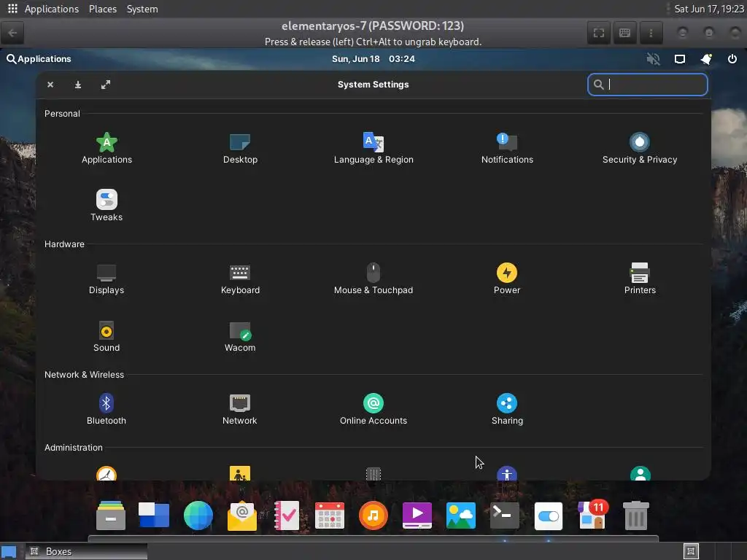Launch Terminal from the dock
The width and height of the screenshot is (747, 560).
[505, 516]
